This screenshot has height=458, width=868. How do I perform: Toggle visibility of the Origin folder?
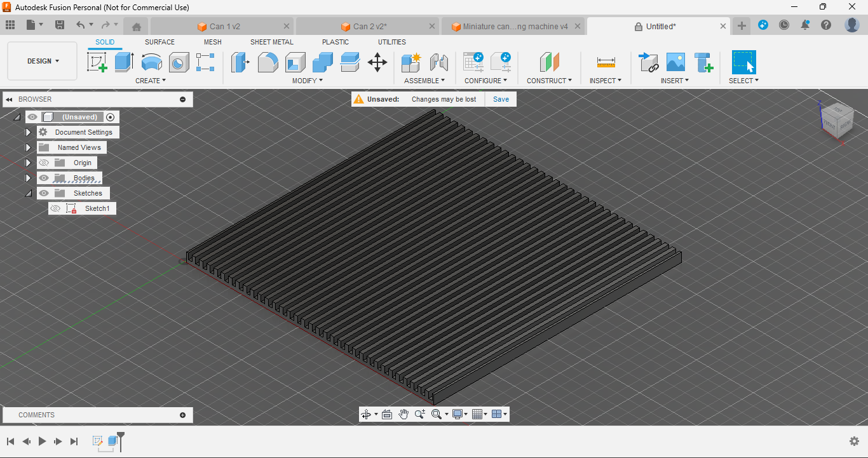(44, 163)
